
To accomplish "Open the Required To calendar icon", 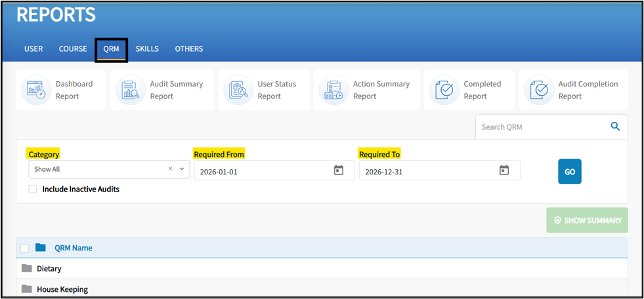I will pos(504,170).
